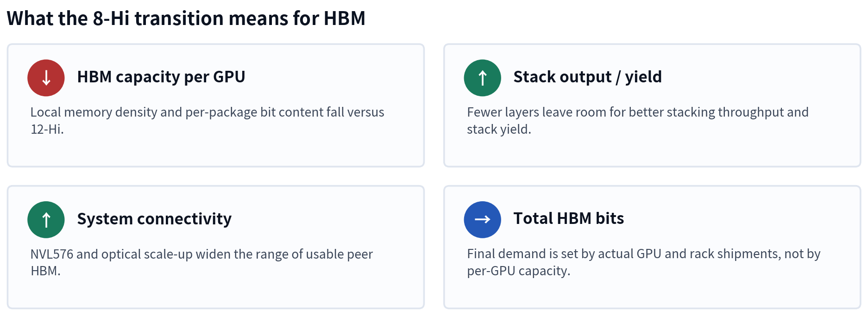Click the description about final demand and rack shipments
868x316 pixels.
click(643, 262)
